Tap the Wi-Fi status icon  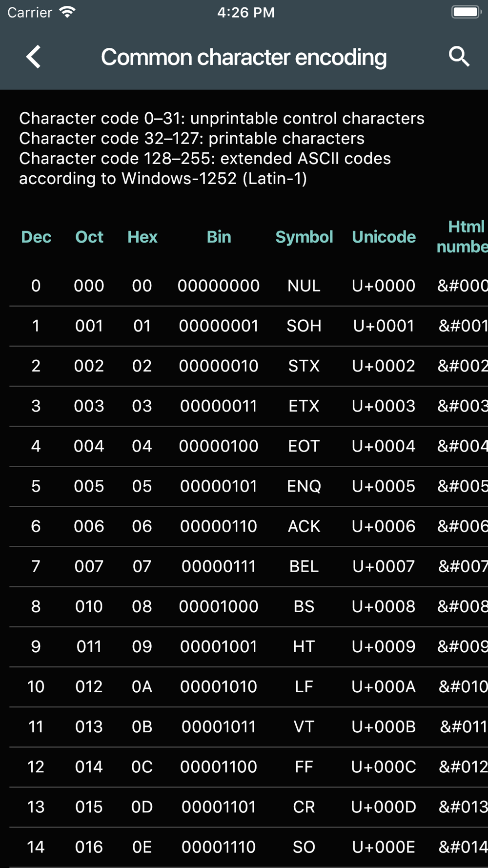pyautogui.click(x=67, y=12)
